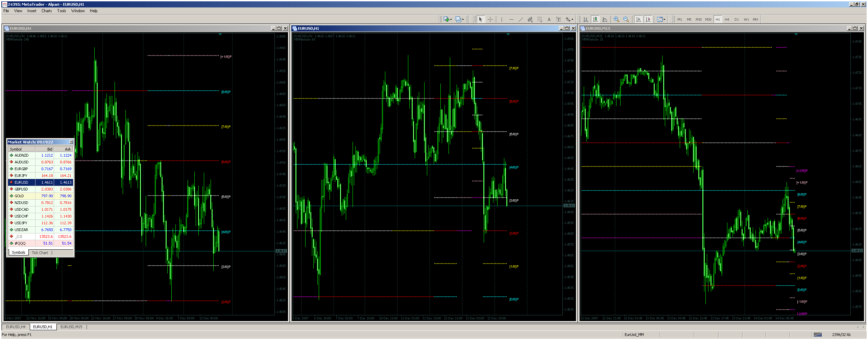
Task: Select the Trendline drawing tool
Action: (x=521, y=19)
